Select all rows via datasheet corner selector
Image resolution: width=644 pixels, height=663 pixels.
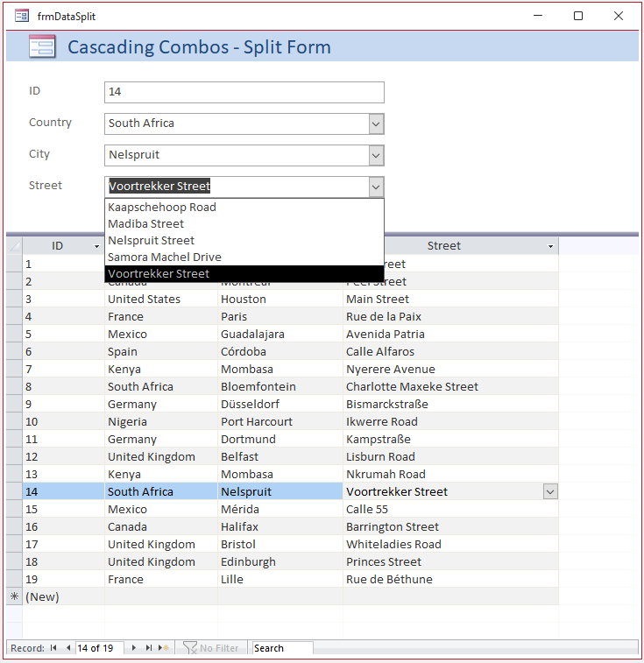14,245
